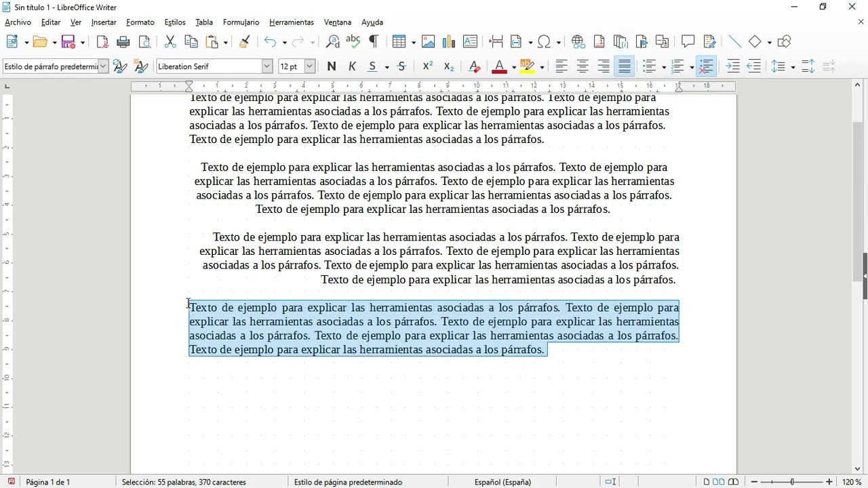
Task: Open the paragraph style dropdown
Action: pos(103,66)
